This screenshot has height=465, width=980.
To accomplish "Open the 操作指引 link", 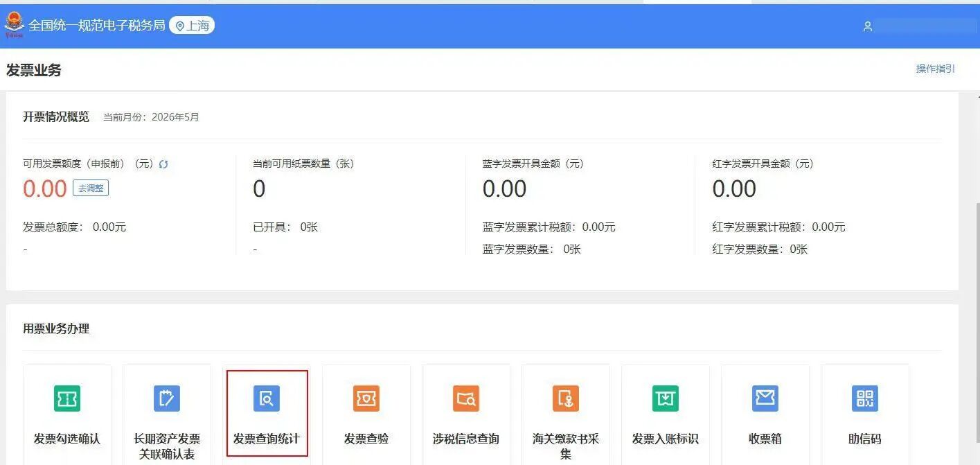I will [x=935, y=69].
